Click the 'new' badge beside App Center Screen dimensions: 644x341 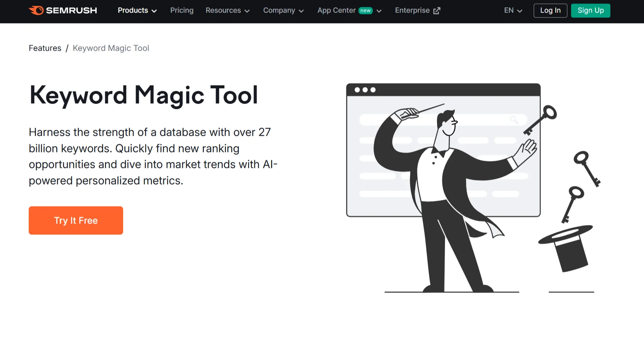(x=365, y=11)
